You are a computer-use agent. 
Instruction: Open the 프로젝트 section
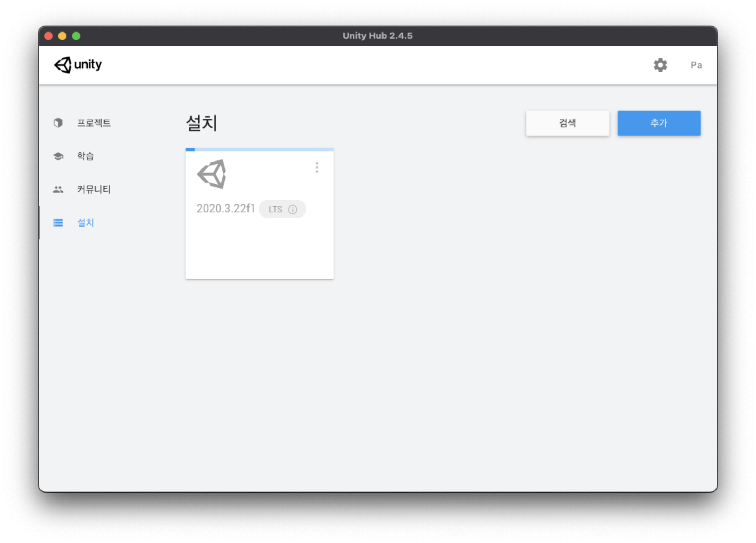[94, 123]
